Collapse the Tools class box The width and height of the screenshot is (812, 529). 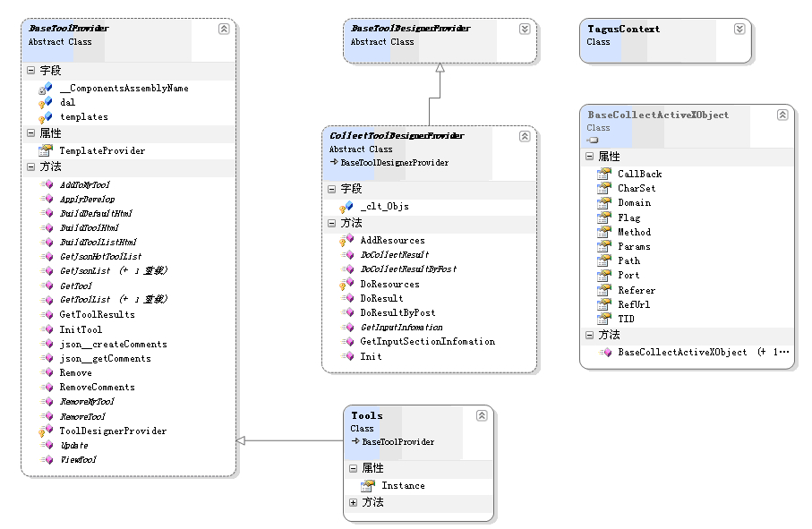click(x=482, y=415)
